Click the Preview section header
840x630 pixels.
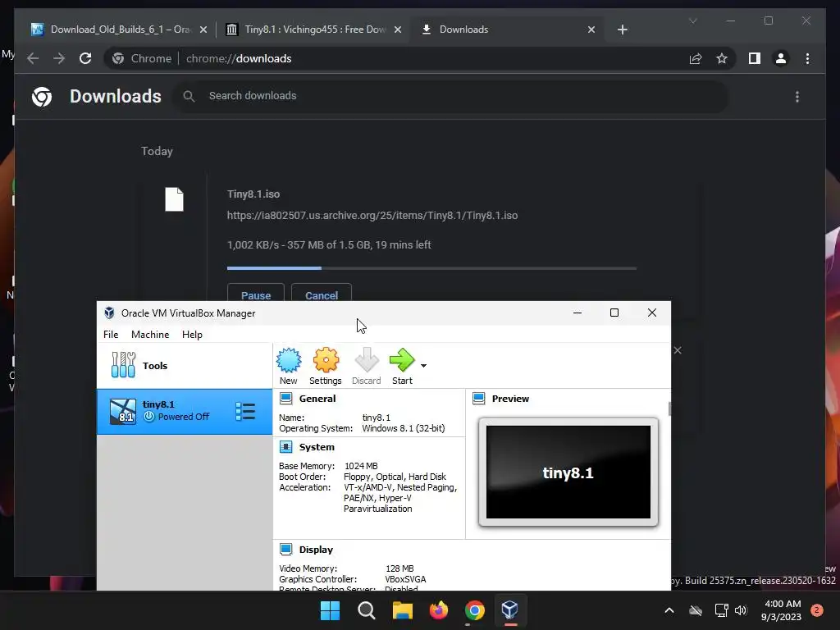[510, 399]
